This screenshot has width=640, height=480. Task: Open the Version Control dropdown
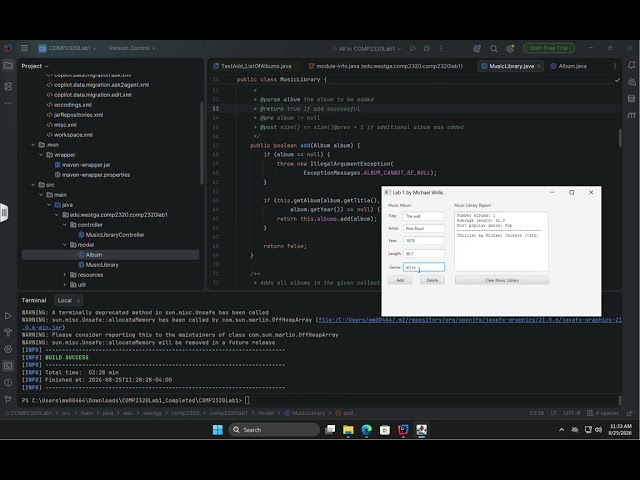tap(132, 48)
